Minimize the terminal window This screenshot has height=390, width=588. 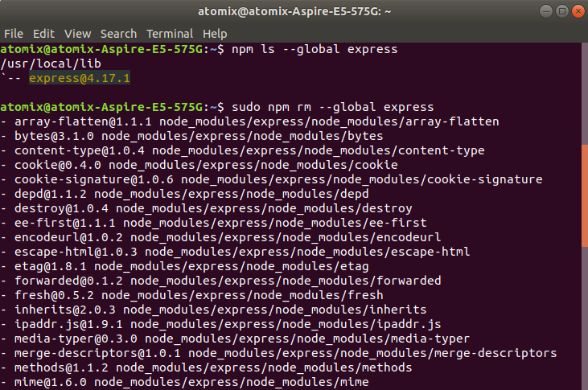point(546,11)
